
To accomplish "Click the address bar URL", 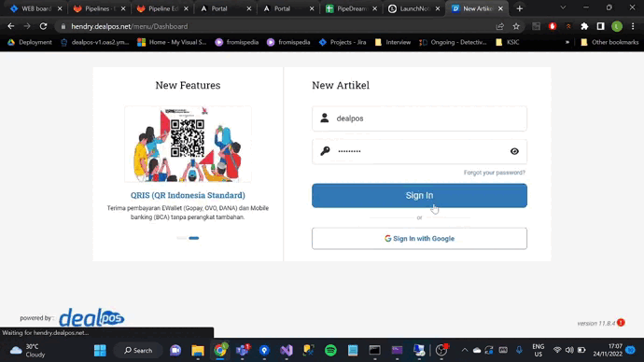I will 130,26.
